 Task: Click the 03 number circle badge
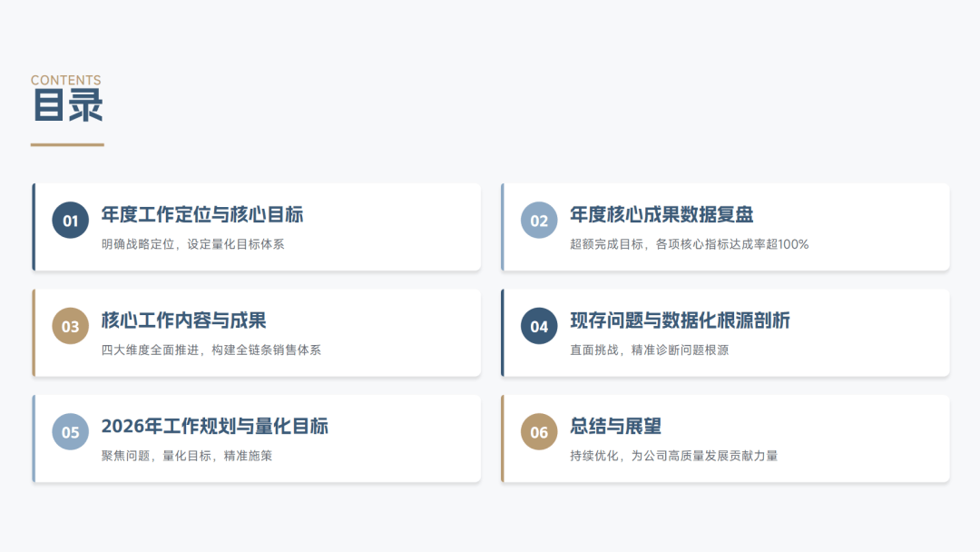(x=71, y=327)
